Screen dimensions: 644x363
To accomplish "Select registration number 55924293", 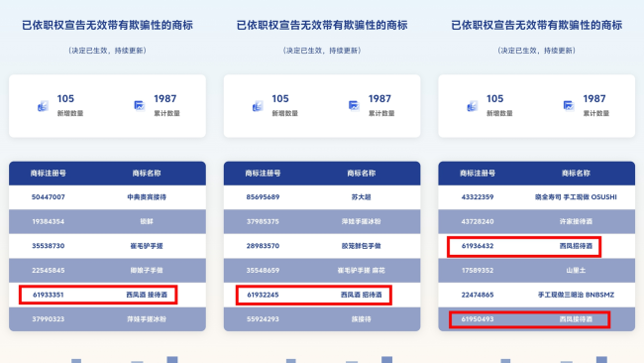I will (263, 319).
